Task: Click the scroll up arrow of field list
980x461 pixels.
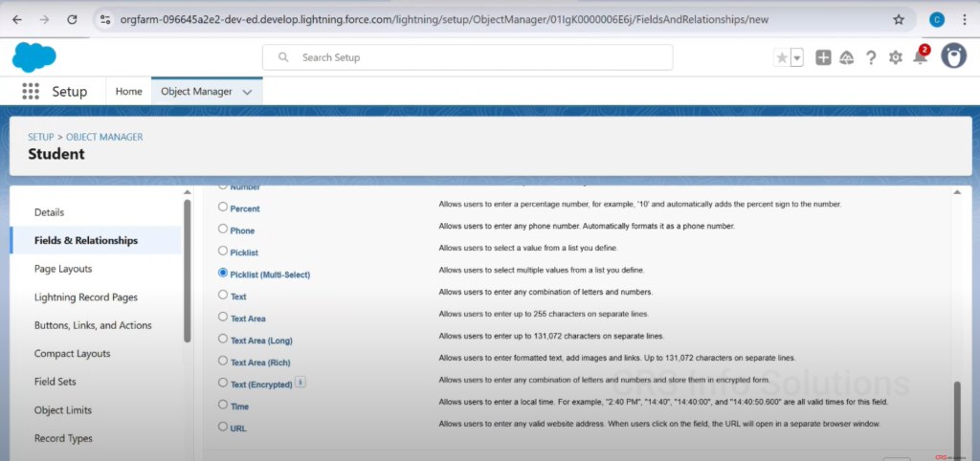Action: (957, 192)
